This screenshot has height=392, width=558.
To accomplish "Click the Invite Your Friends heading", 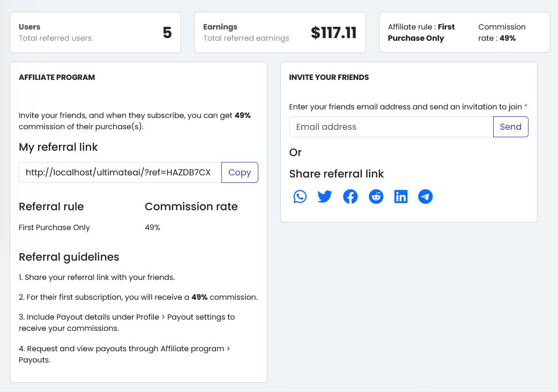I will (329, 77).
